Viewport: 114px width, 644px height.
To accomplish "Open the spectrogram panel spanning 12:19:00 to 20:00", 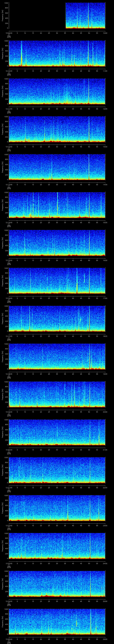I will pos(57,394).
